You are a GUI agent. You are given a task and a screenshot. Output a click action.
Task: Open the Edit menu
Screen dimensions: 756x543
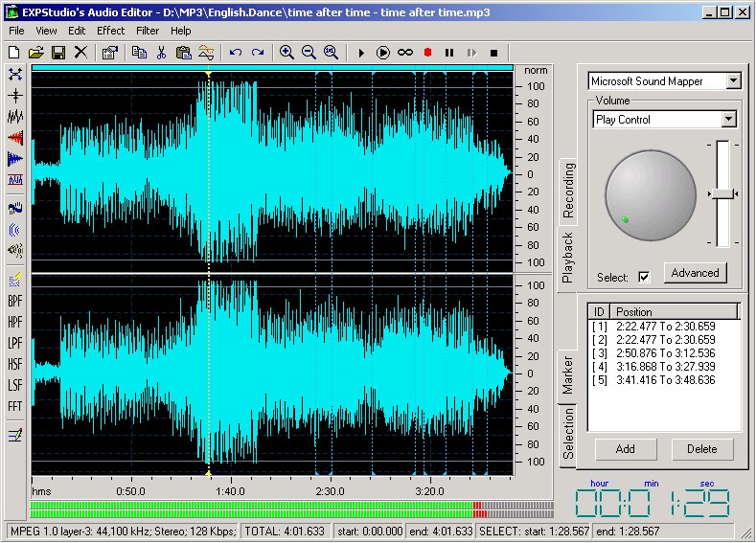77,31
